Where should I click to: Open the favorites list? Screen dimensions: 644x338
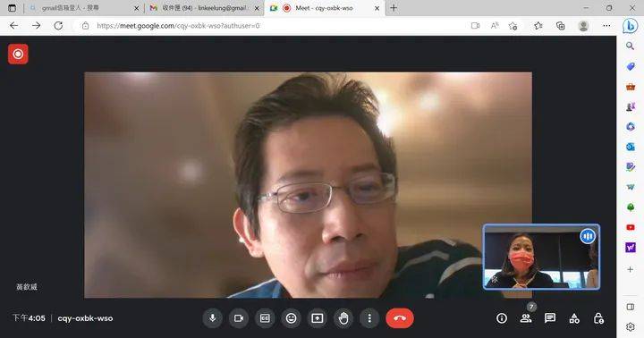click(538, 25)
